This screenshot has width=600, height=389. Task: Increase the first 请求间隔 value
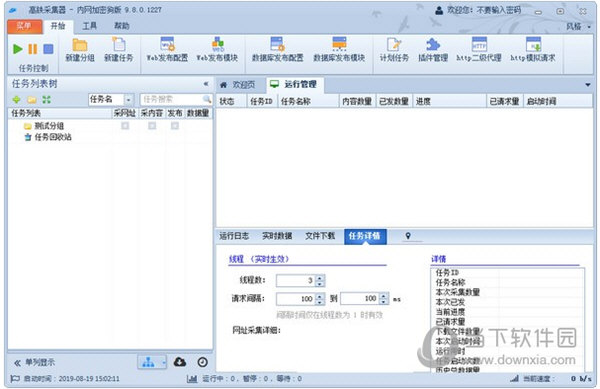(320, 296)
